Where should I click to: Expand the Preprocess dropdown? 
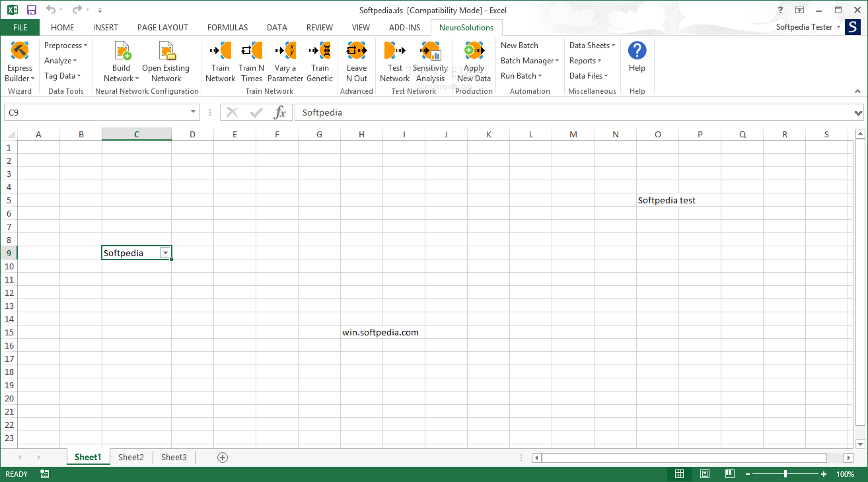66,46
